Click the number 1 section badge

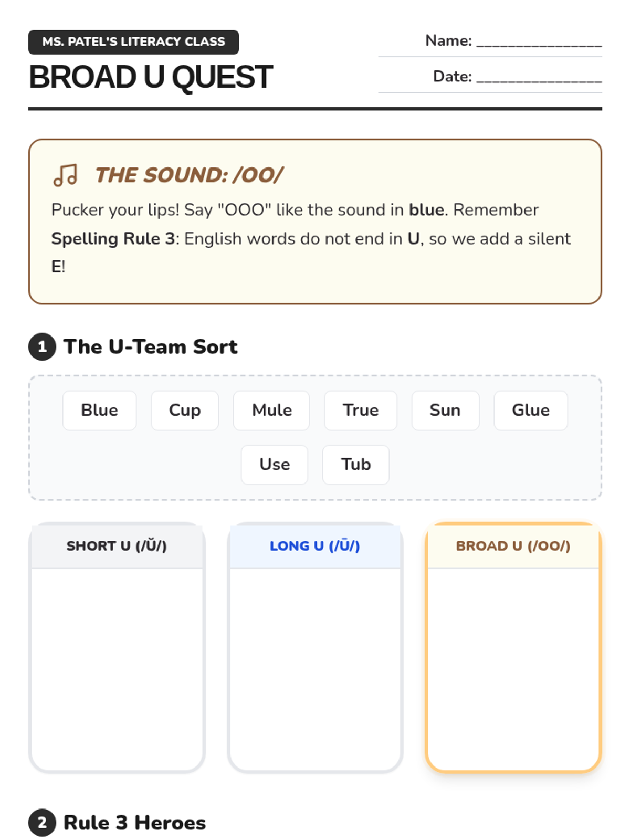coord(43,346)
